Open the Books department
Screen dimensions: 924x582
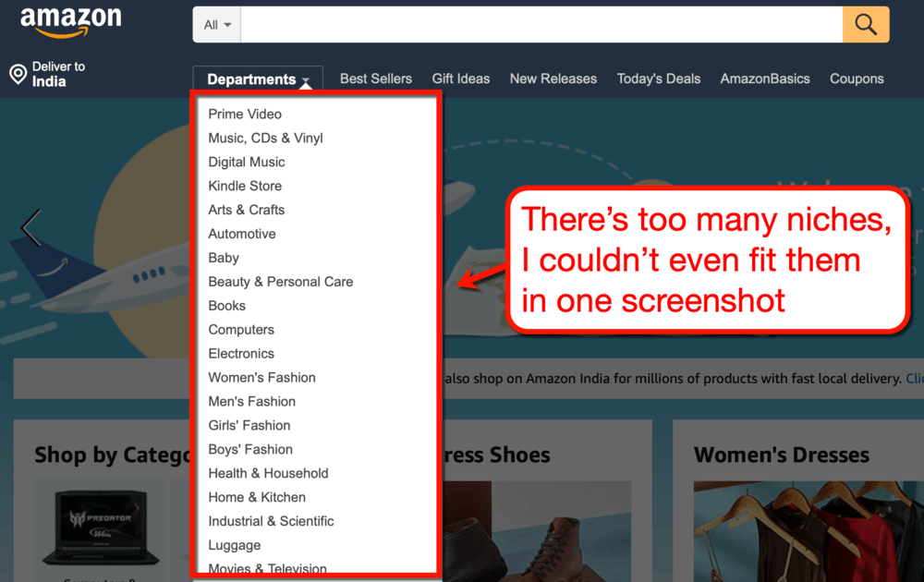click(x=226, y=305)
